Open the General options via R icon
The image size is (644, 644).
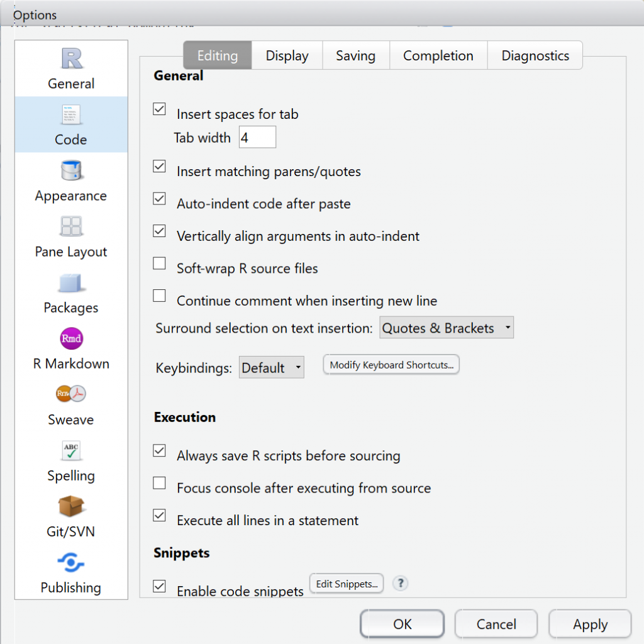72,58
